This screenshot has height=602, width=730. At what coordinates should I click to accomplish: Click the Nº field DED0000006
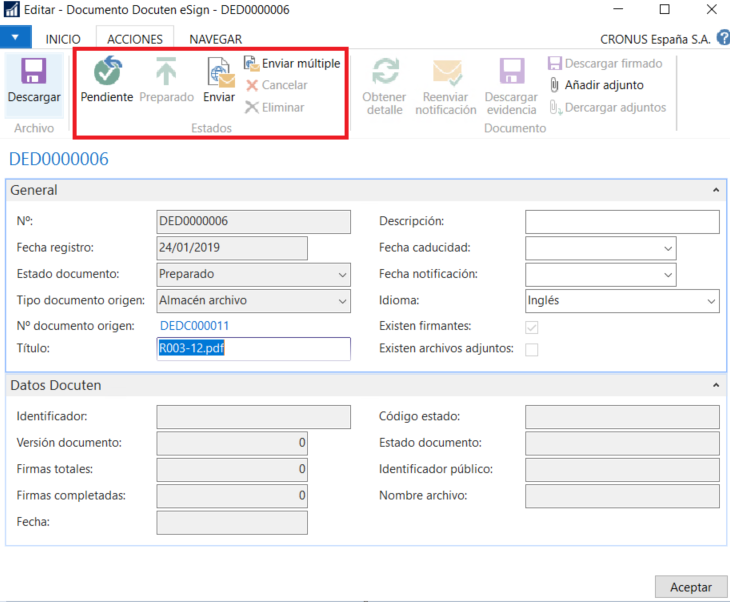(254, 222)
